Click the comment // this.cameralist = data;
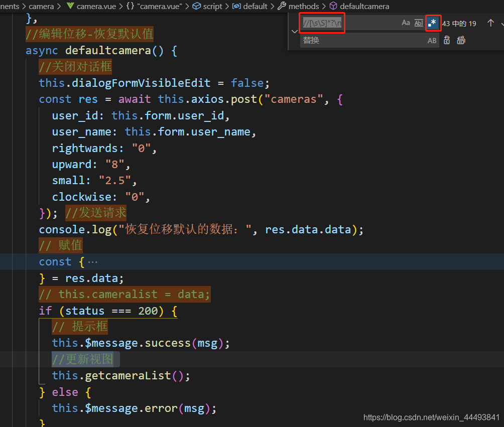The image size is (504, 427). click(124, 295)
